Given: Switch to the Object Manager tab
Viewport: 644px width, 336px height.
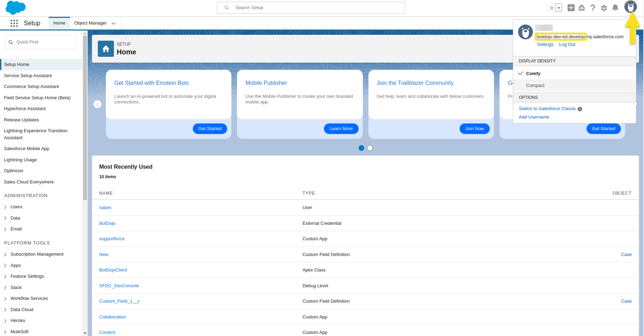Looking at the screenshot, I should pyautogui.click(x=90, y=23).
